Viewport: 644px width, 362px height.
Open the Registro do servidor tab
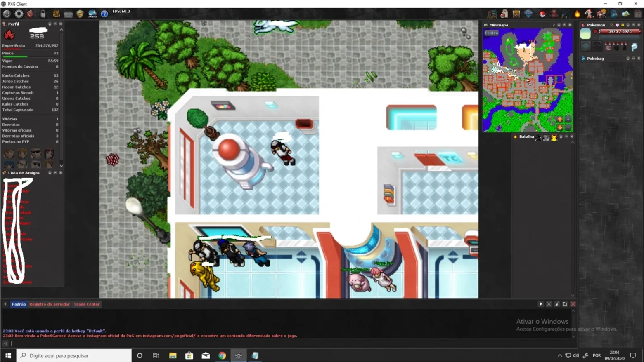pos(50,304)
